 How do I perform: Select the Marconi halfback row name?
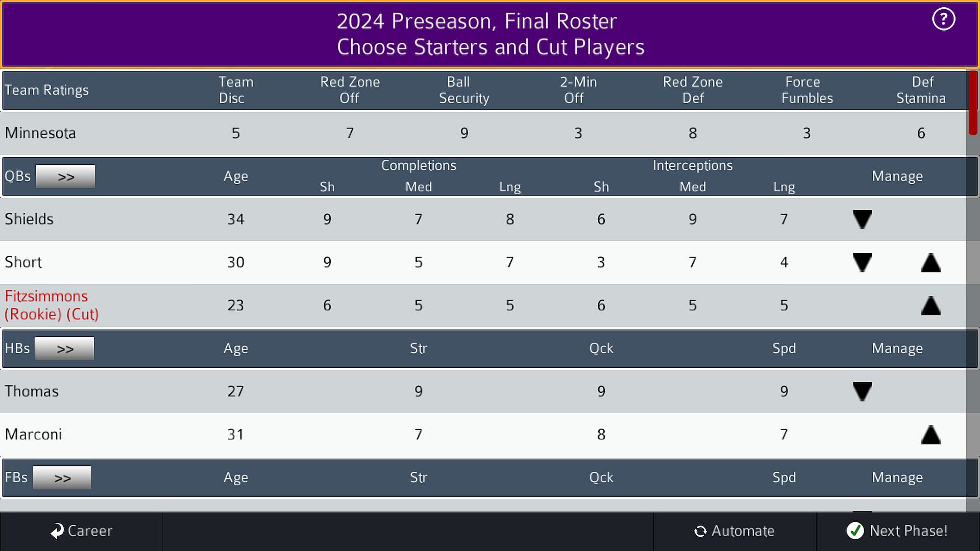34,435
